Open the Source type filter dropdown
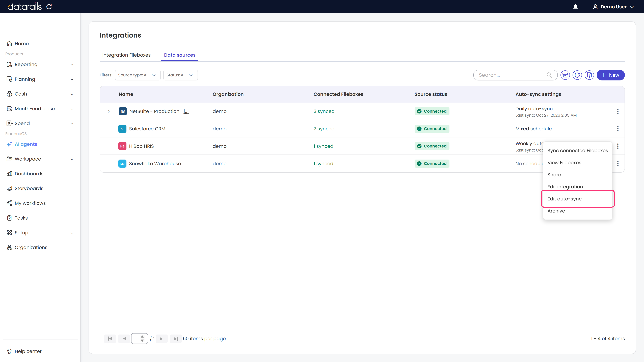The image size is (644, 362). (x=138, y=75)
